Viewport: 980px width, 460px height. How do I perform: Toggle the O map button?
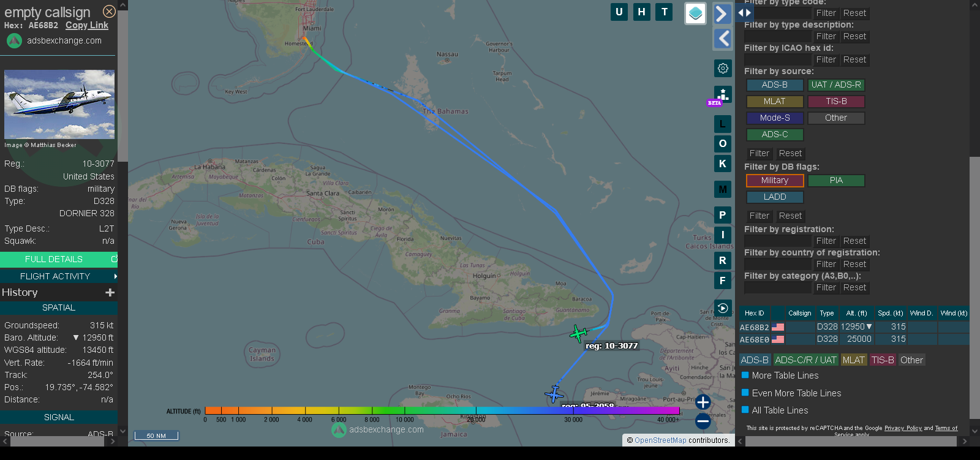pos(723,143)
